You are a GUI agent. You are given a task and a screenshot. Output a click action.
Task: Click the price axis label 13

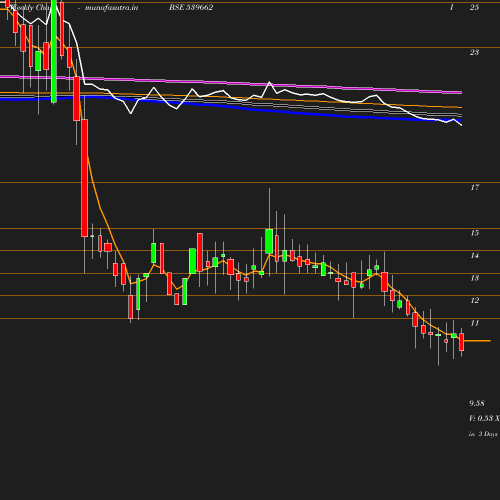pos(475,278)
